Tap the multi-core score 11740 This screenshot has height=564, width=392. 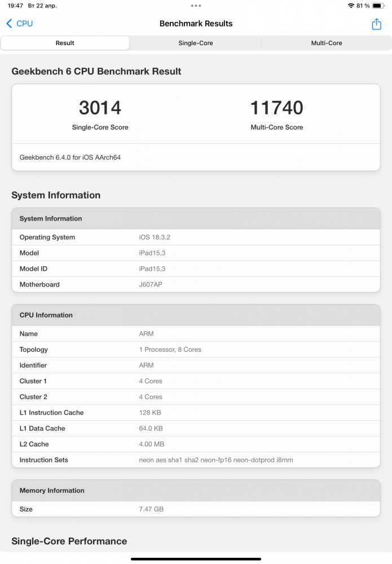pos(276,108)
